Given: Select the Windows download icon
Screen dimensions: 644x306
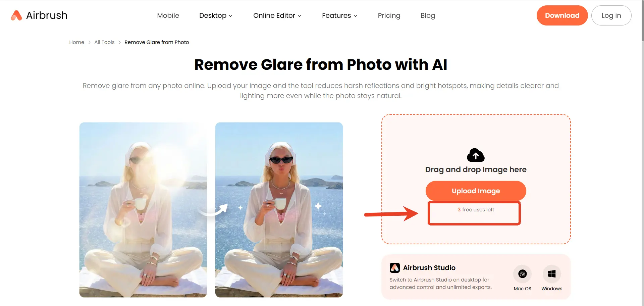Looking at the screenshot, I should (552, 274).
